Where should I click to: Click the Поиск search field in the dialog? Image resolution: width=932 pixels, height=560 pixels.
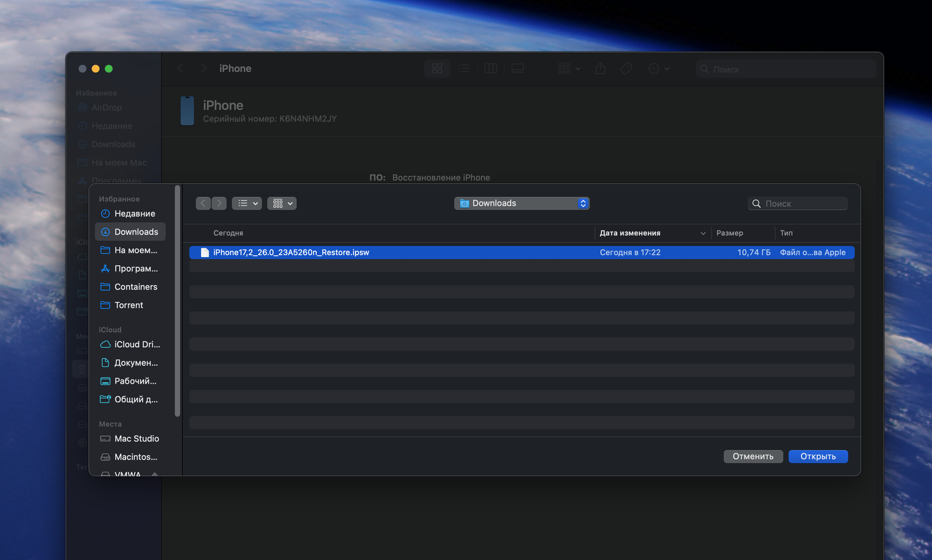click(798, 204)
